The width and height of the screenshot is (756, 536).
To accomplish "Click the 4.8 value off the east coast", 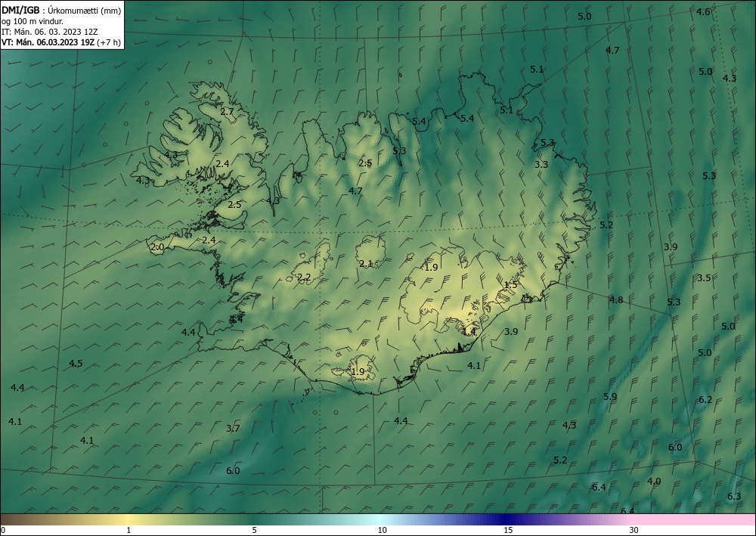I will click(x=616, y=300).
